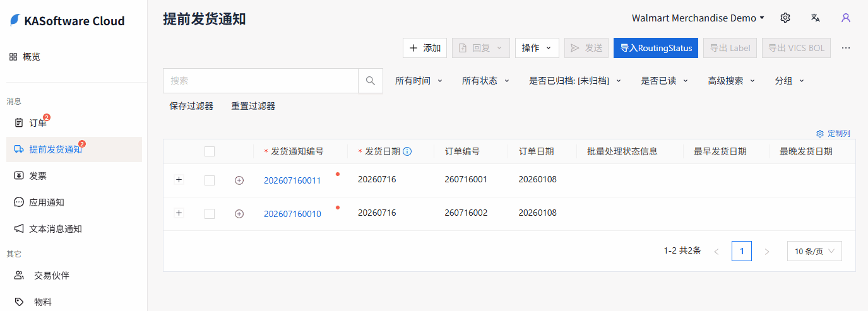The image size is (868, 311).
Task: Click the language translate icon
Action: click(x=816, y=18)
